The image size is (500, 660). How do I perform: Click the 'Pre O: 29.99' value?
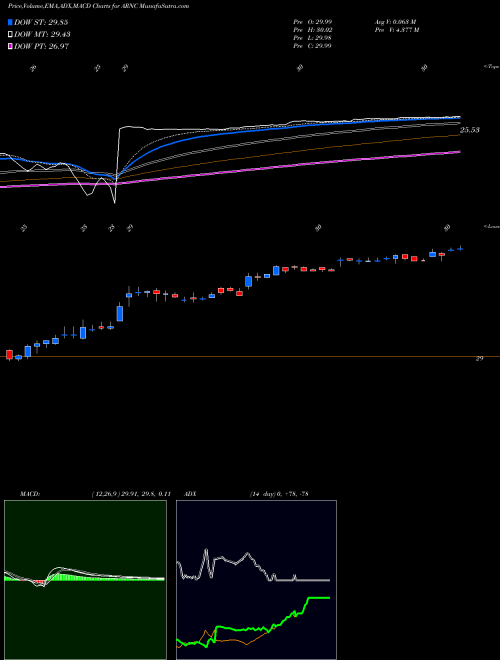(x=313, y=21)
